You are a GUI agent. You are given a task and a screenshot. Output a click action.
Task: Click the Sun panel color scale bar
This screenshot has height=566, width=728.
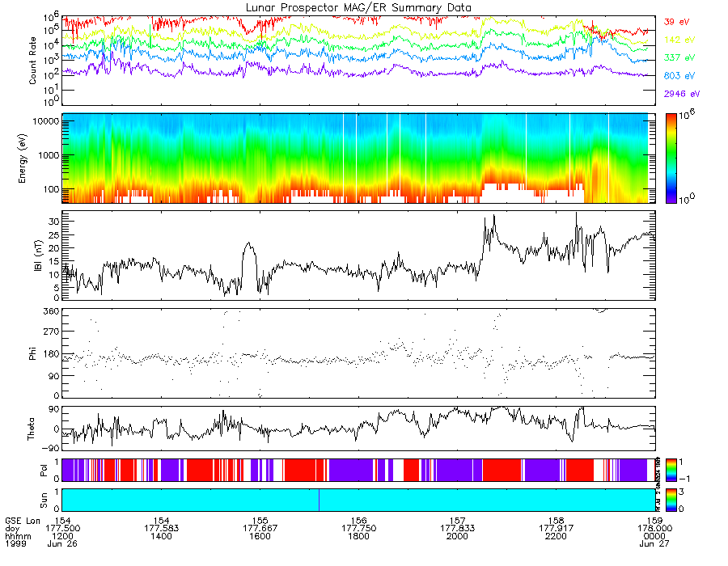(x=671, y=500)
